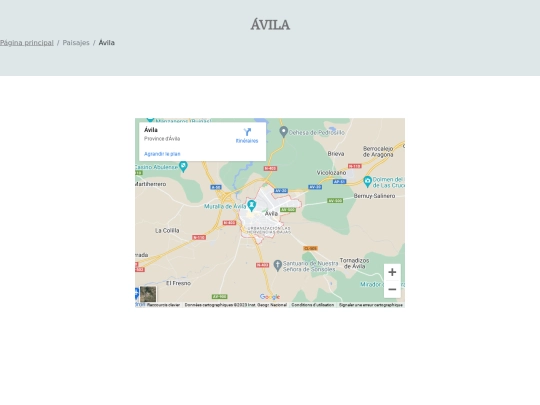The image size is (540, 405).
Task: Open the Agrandir le plan link
Action: tap(162, 154)
